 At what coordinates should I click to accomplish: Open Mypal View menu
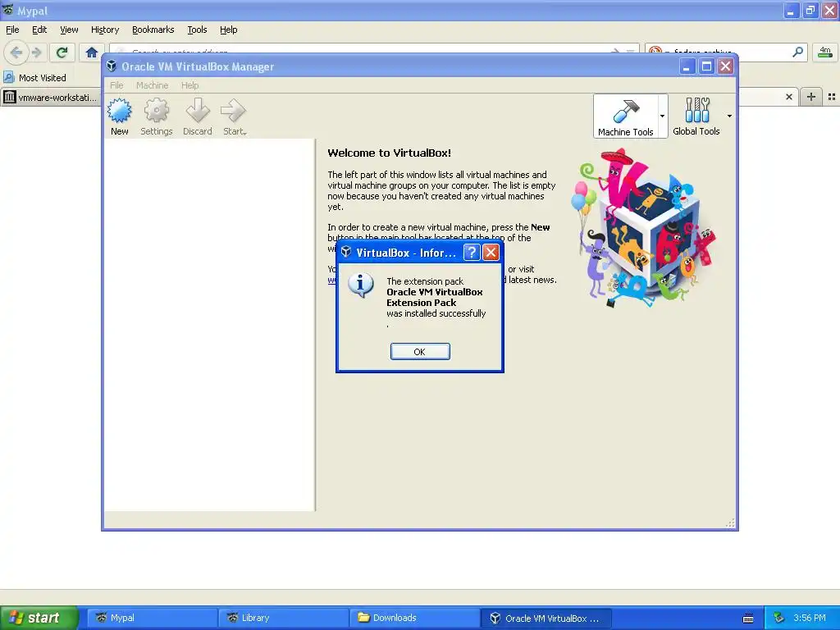69,30
